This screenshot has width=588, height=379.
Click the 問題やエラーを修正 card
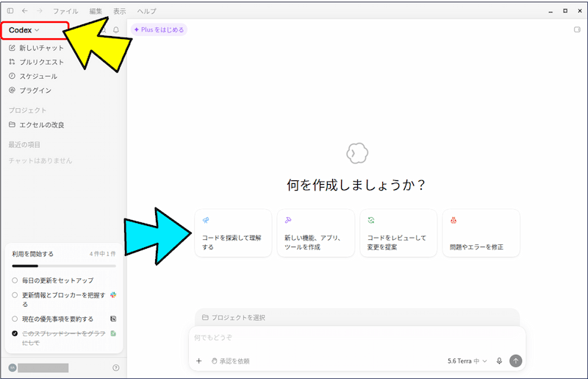coord(481,233)
